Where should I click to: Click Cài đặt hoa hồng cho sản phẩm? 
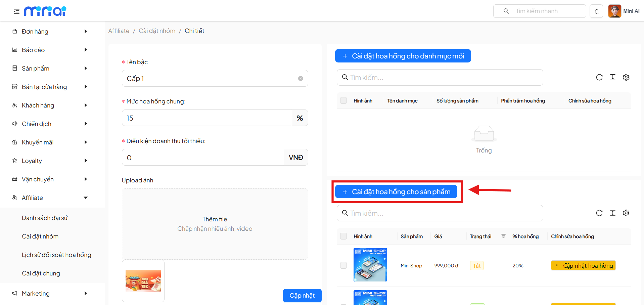pyautogui.click(x=396, y=191)
